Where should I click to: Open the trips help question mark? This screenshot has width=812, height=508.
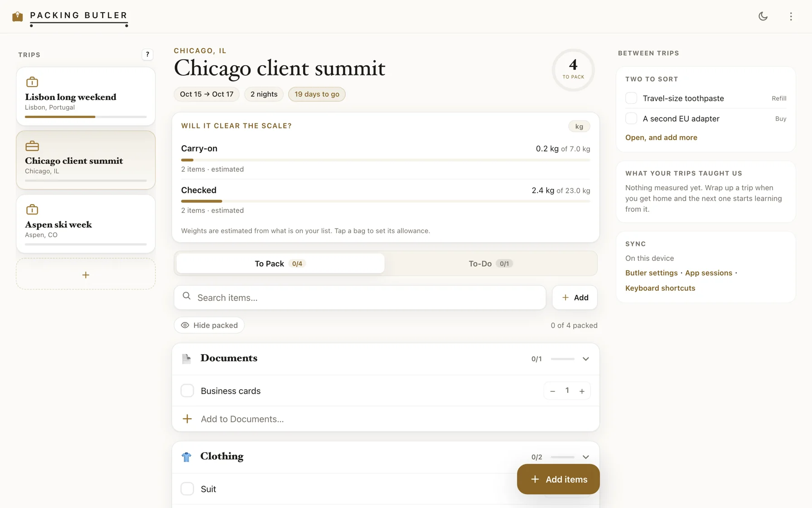147,54
